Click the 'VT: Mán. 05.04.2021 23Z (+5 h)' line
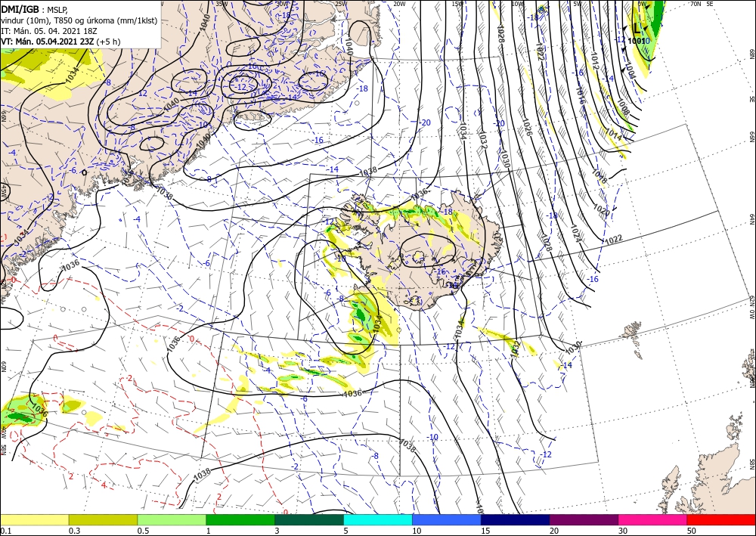 point(60,42)
